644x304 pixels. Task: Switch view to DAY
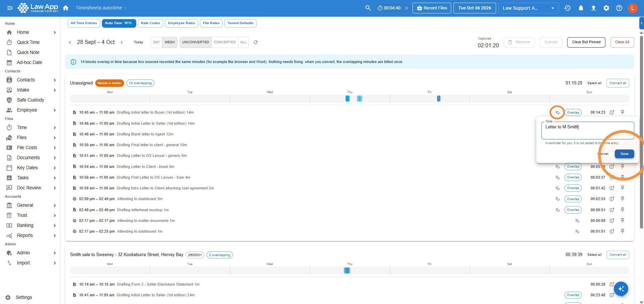156,42
